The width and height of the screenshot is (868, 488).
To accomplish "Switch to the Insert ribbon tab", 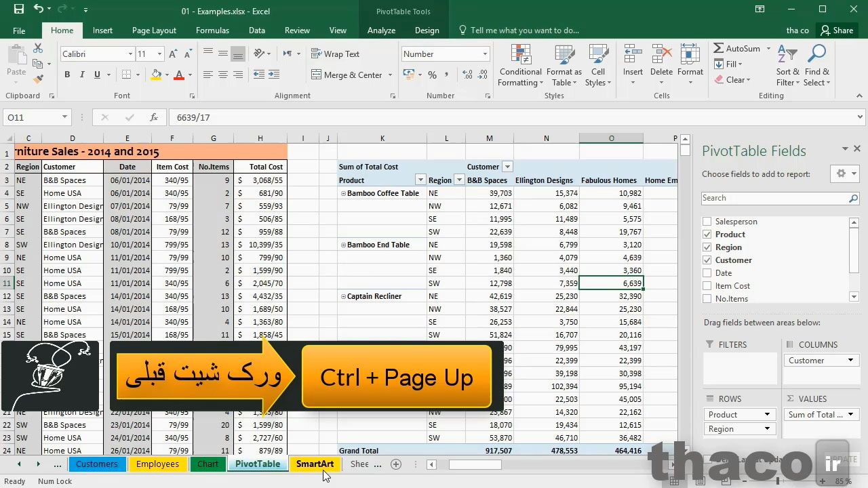I will [x=102, y=30].
